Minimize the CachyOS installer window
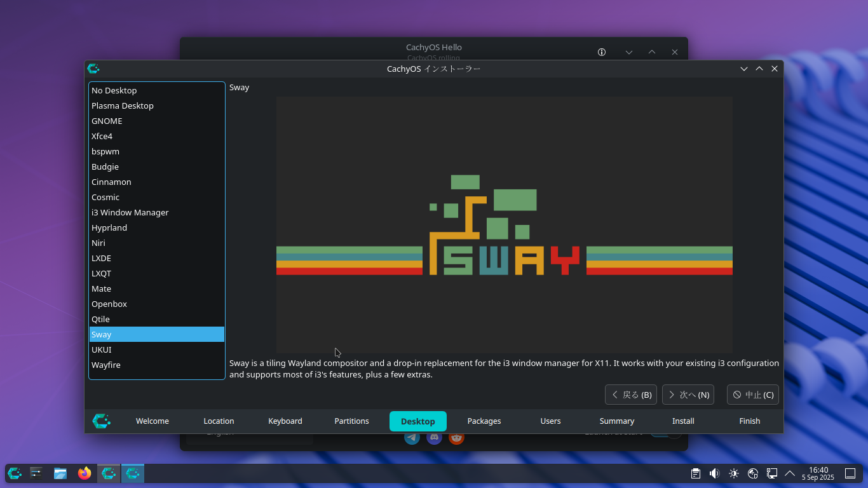868x488 pixels. (744, 69)
